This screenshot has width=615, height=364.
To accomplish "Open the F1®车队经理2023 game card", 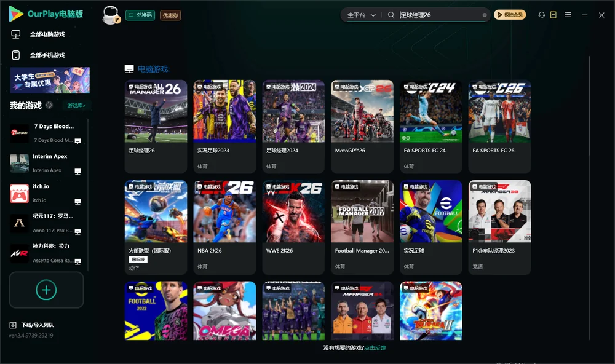I will point(499,227).
